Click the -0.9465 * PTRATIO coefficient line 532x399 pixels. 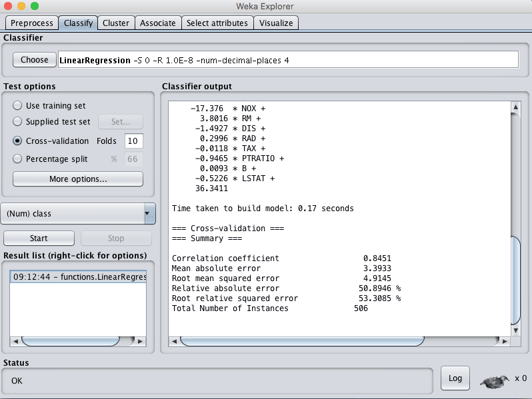tap(239, 159)
